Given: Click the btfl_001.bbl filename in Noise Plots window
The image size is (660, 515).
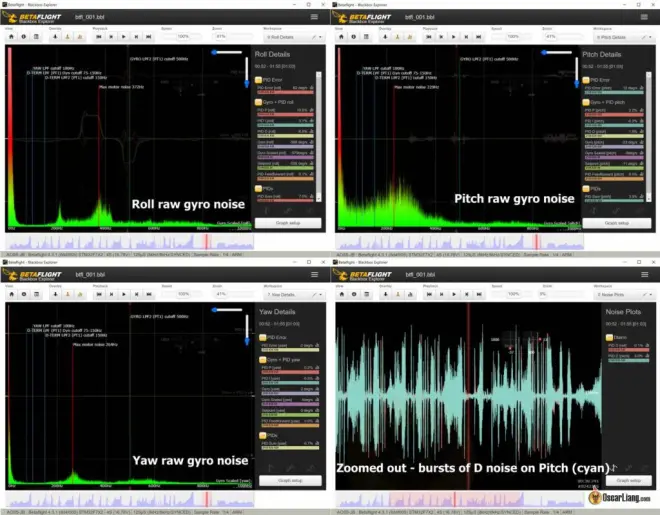Looking at the screenshot, I should point(420,275).
